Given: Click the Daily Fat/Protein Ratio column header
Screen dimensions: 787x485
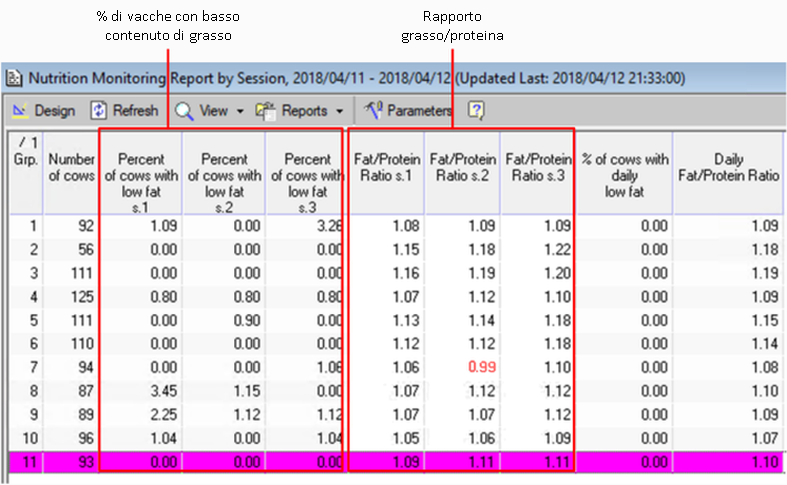Looking at the screenshot, I should pos(727,170).
